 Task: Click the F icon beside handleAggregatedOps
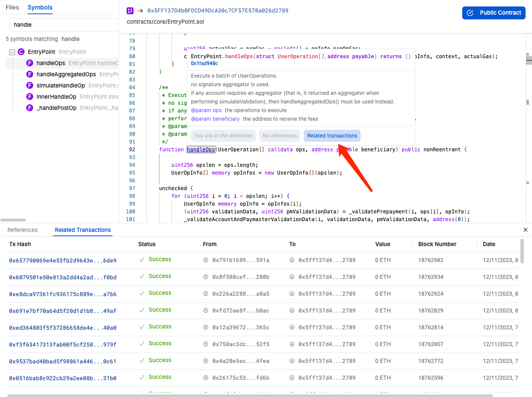pyautogui.click(x=30, y=75)
